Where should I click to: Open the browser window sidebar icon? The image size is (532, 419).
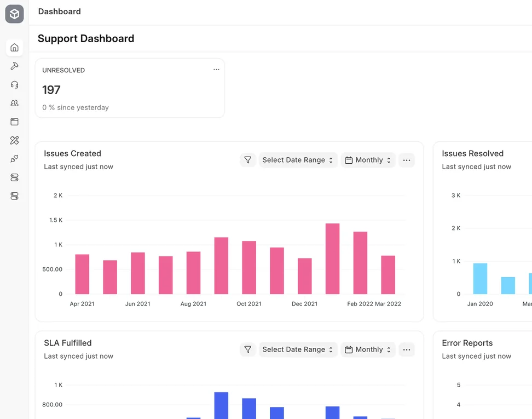click(14, 122)
